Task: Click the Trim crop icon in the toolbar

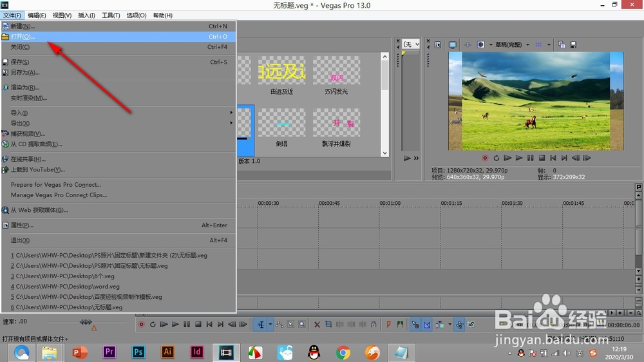Action: (x=328, y=325)
